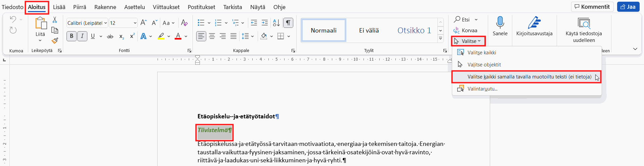Sort text A to Z icon
Screen dimensions: 644x166
click(276, 22)
